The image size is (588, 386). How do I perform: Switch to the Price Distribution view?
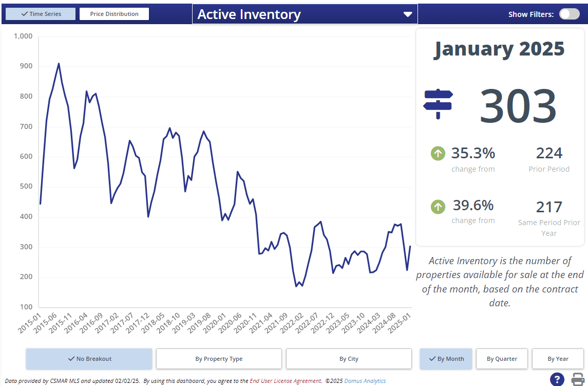point(114,14)
